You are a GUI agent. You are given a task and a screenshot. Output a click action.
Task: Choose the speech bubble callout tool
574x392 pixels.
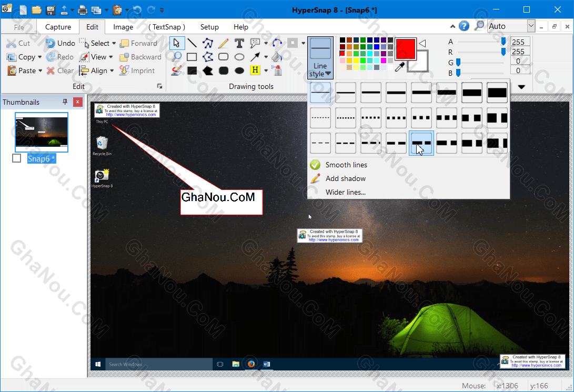(x=255, y=43)
